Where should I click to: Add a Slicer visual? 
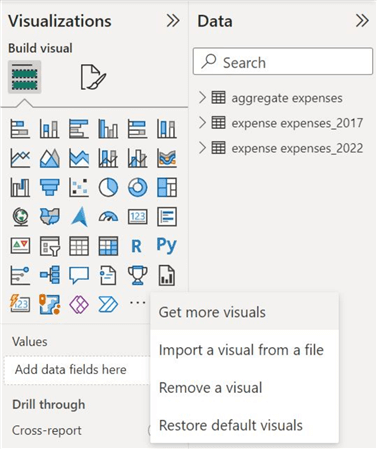(x=49, y=246)
